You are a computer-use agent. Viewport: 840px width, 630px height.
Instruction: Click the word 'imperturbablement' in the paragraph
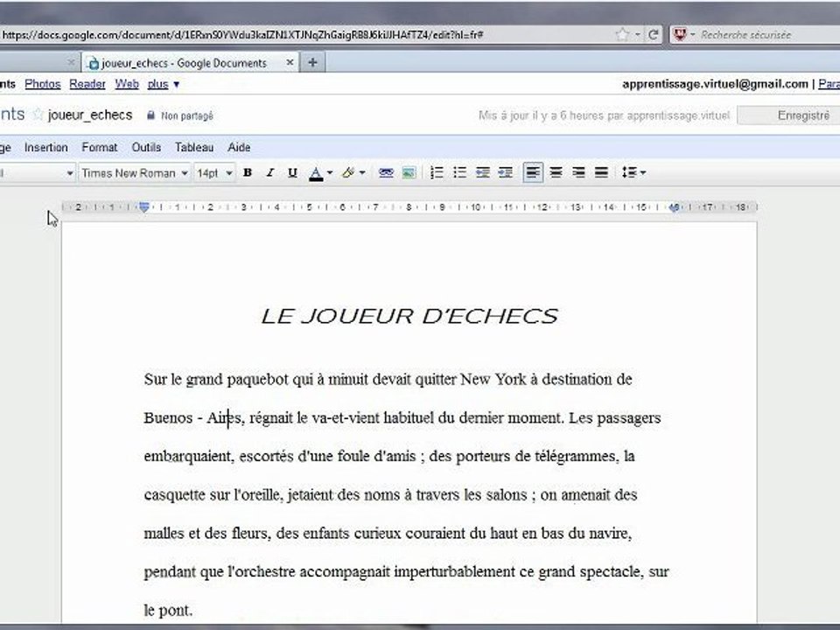tap(455, 571)
